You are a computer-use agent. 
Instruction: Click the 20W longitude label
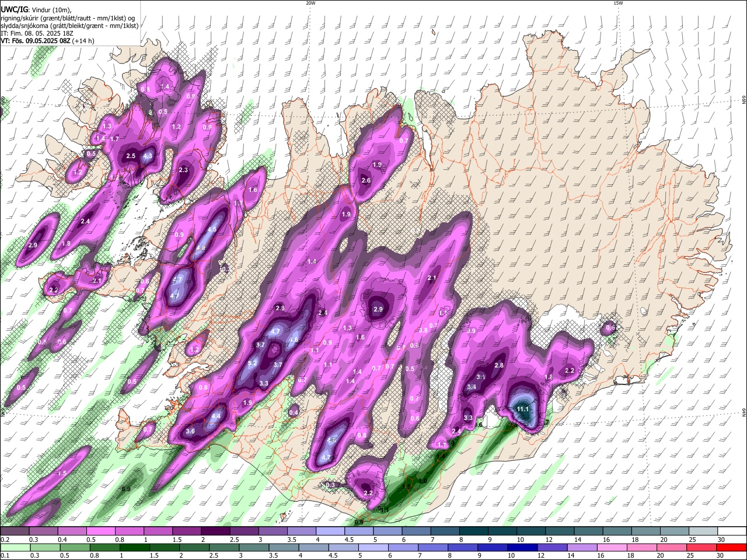[x=310, y=3]
